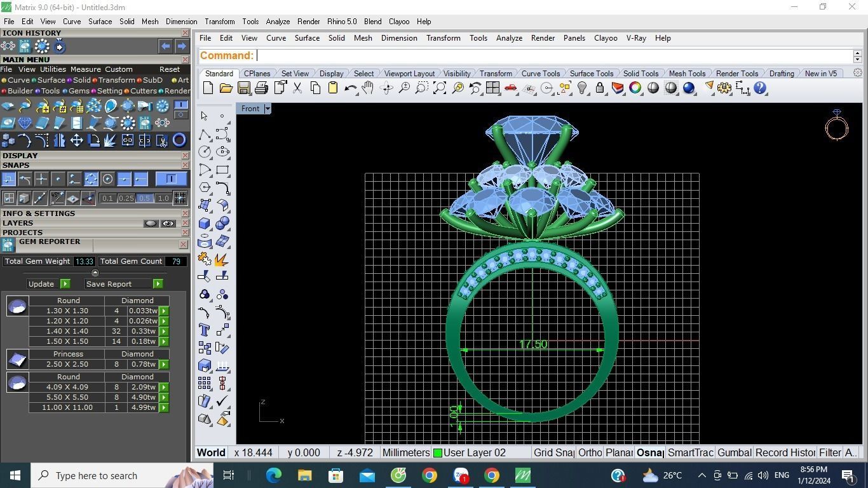Click the Zoom Extents icon
The width and height of the screenshot is (868, 488).
point(439,88)
